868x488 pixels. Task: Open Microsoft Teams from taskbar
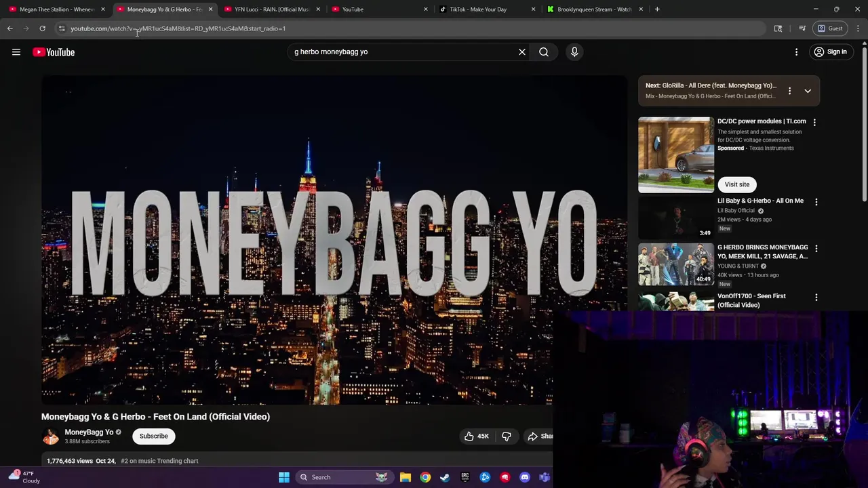click(545, 477)
